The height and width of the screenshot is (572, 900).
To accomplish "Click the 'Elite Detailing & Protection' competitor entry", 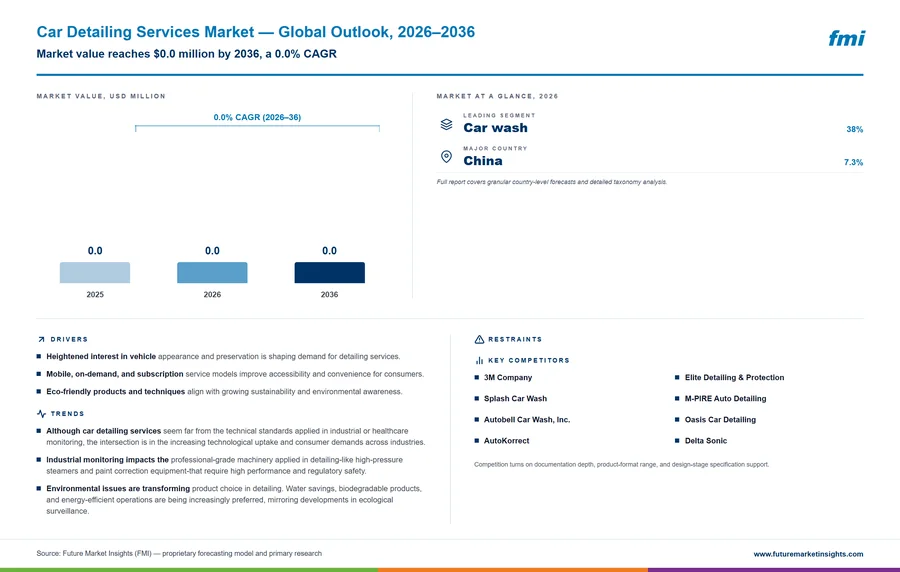I will [734, 378].
